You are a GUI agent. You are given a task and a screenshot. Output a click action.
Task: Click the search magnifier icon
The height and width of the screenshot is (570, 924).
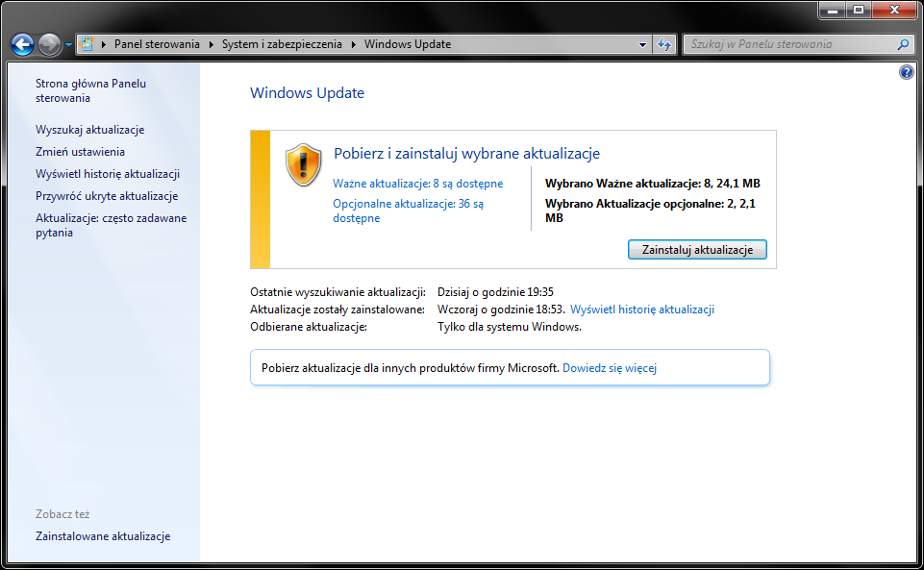click(x=903, y=44)
